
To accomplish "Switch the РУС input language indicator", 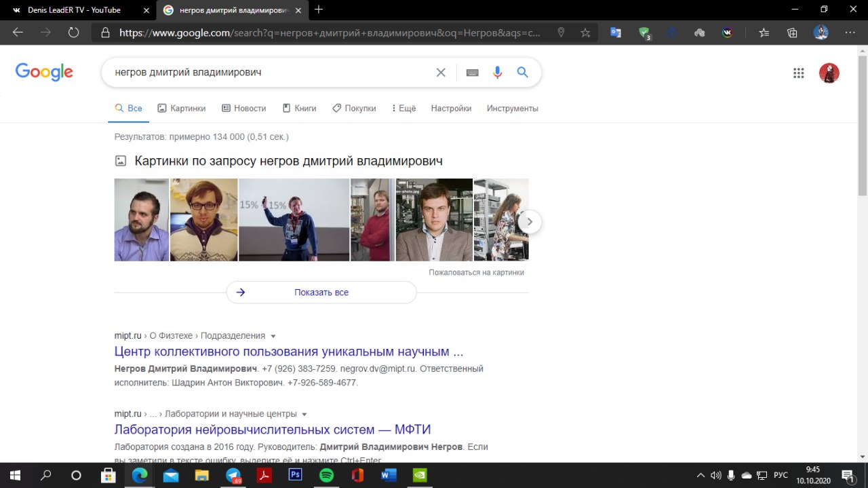I will [781, 475].
